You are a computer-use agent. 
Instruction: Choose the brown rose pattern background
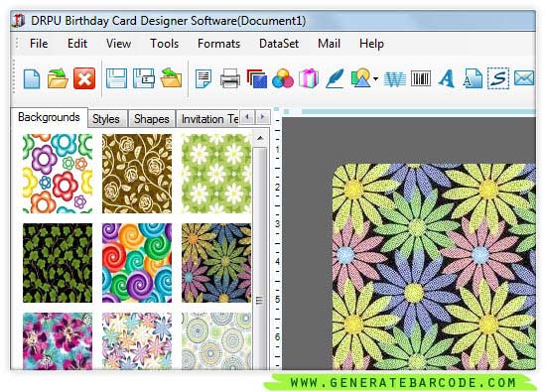click(137, 174)
